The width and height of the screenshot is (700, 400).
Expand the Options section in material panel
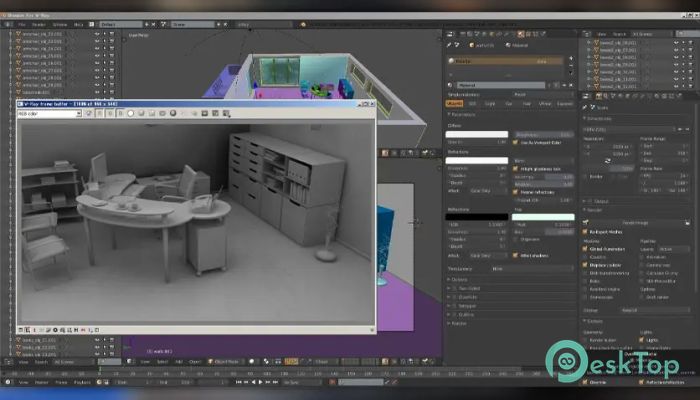pos(458,280)
